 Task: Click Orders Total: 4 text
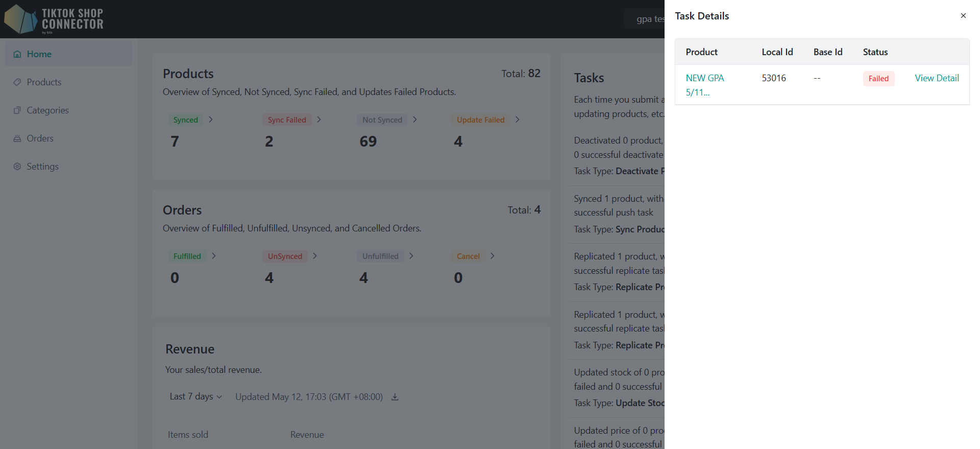524,210
